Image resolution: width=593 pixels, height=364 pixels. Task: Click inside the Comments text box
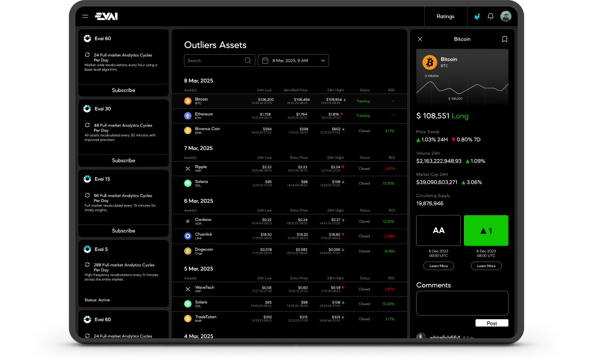pos(461,303)
